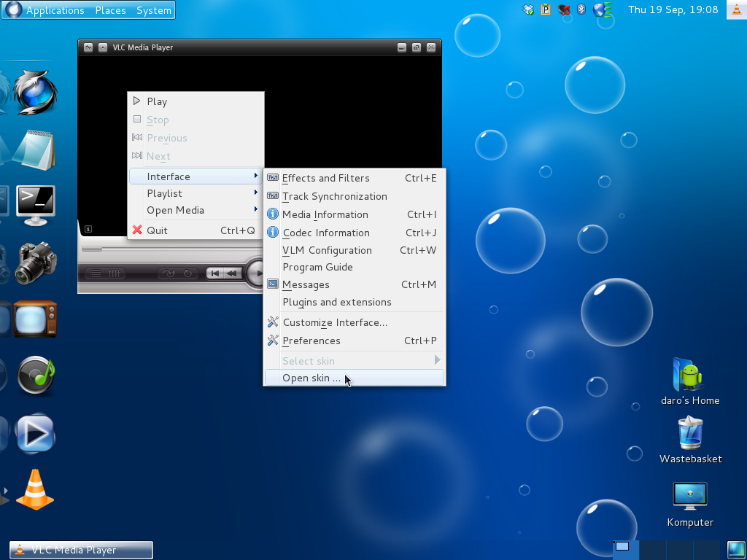Open the Wastebasket desktop icon
Viewport: 747px width, 560px height.
click(689, 433)
